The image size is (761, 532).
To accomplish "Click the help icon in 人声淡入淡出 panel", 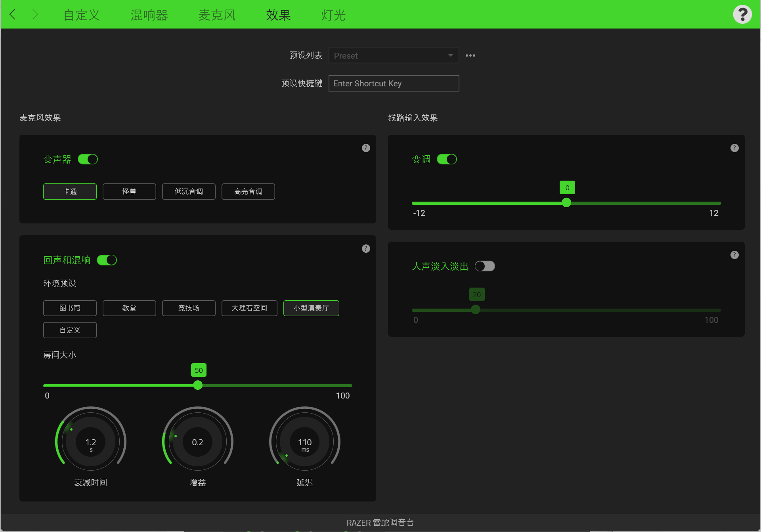I will [734, 255].
